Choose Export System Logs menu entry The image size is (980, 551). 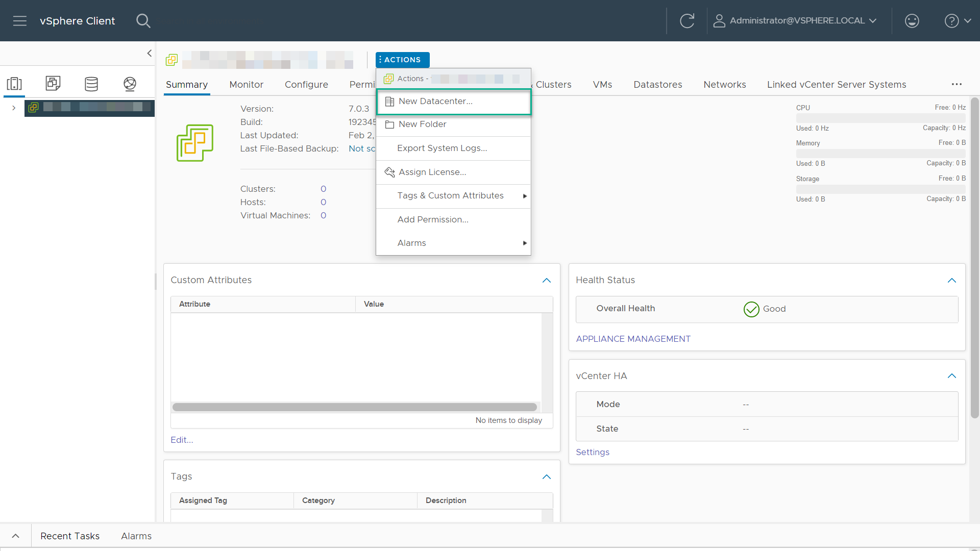coord(454,148)
